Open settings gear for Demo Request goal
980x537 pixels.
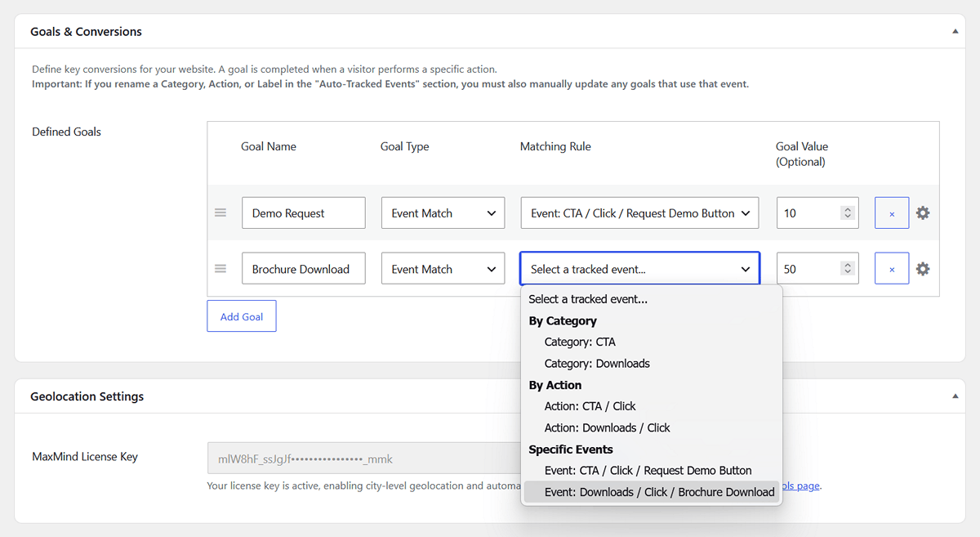[x=923, y=213]
